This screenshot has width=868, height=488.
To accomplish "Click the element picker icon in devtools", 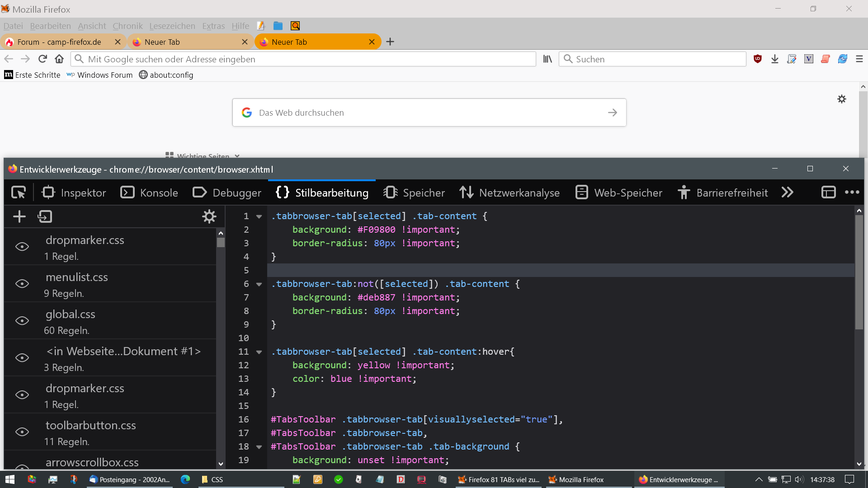I will pos(19,193).
